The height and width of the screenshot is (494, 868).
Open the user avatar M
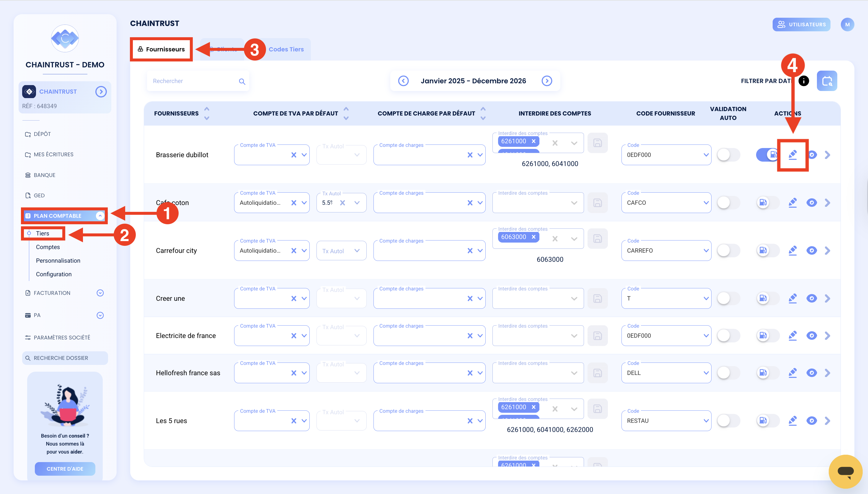847,25
